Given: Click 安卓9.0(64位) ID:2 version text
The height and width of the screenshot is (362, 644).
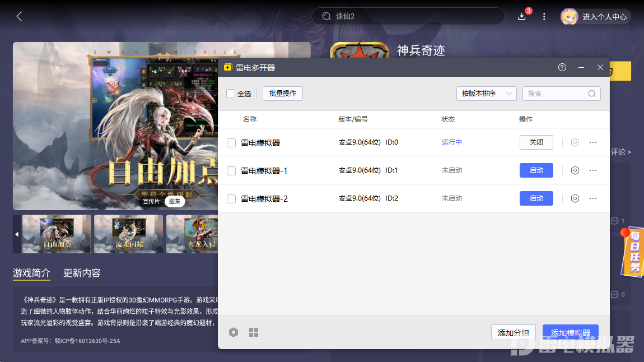Looking at the screenshot, I should [368, 198].
